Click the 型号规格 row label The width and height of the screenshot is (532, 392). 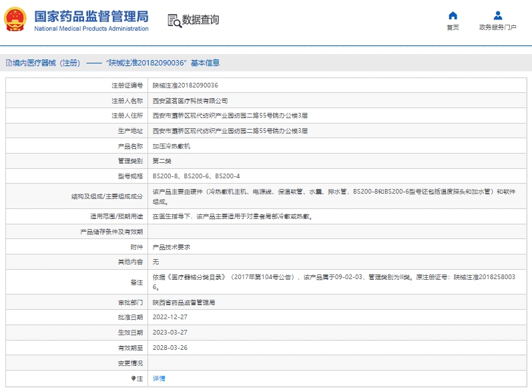(x=130, y=176)
